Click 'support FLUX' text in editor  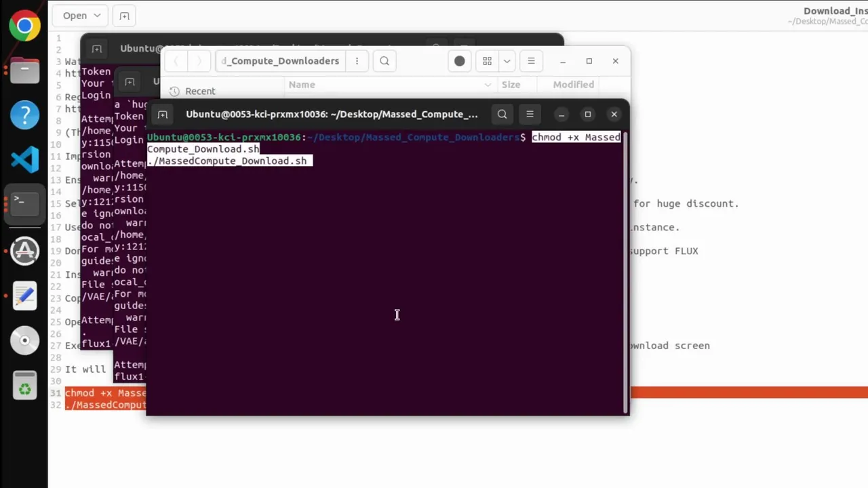coord(664,251)
